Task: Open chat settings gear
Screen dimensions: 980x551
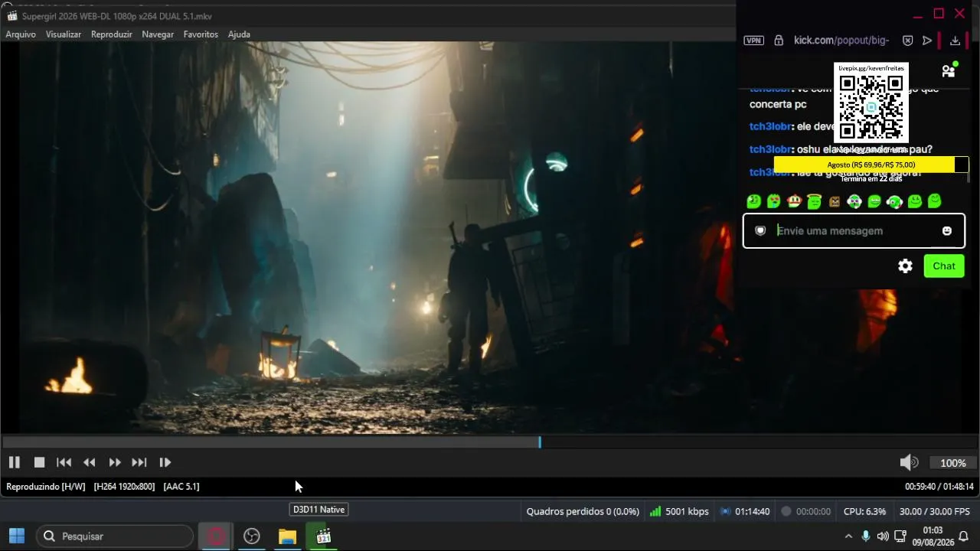Action: coord(905,266)
